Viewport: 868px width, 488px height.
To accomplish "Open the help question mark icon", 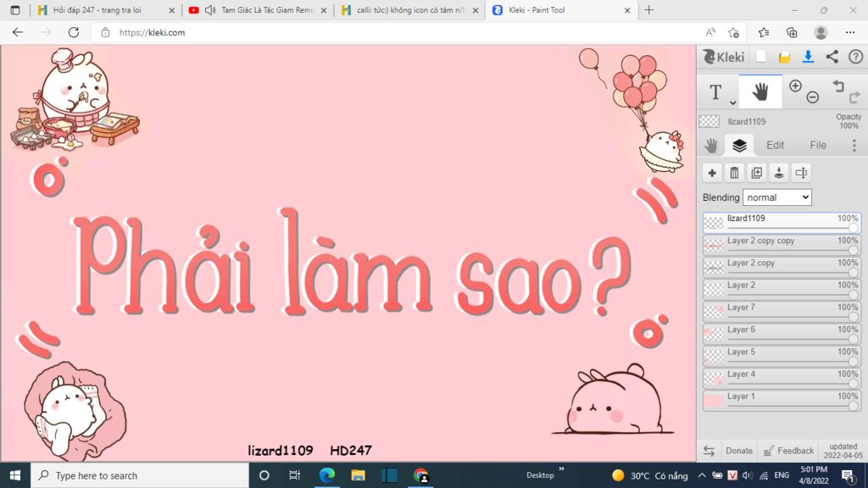I will pos(855,57).
